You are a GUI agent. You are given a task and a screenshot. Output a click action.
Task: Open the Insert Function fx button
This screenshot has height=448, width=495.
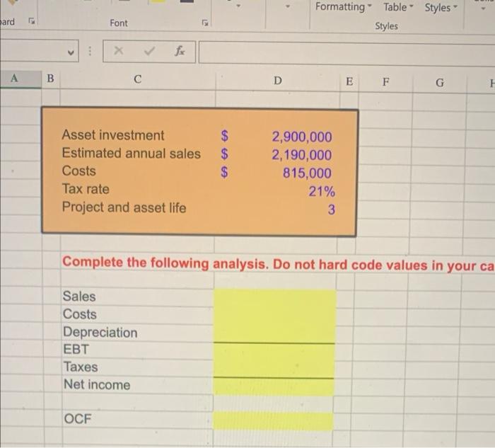click(180, 50)
